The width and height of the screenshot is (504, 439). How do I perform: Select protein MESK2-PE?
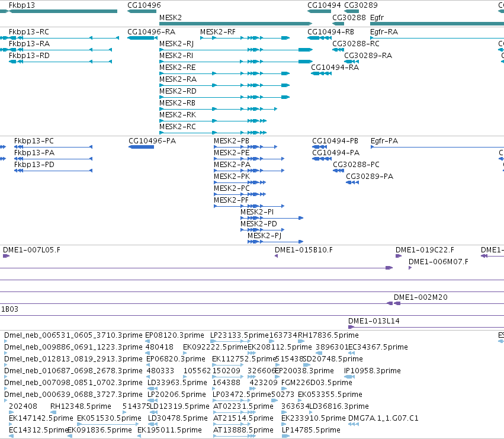tap(232, 153)
